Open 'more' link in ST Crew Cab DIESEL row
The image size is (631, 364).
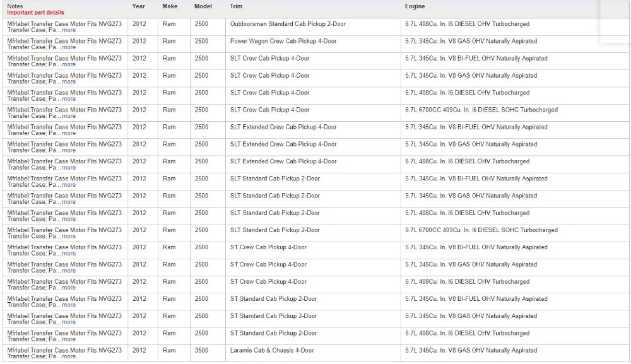(69, 288)
